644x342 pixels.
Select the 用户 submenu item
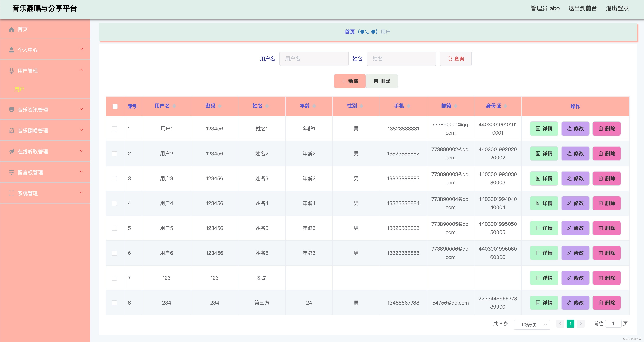pyautogui.click(x=19, y=89)
